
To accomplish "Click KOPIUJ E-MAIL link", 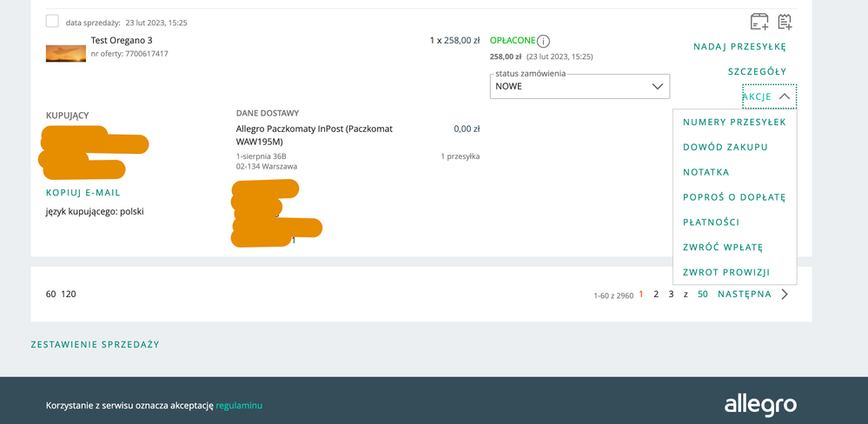I will point(83,193).
